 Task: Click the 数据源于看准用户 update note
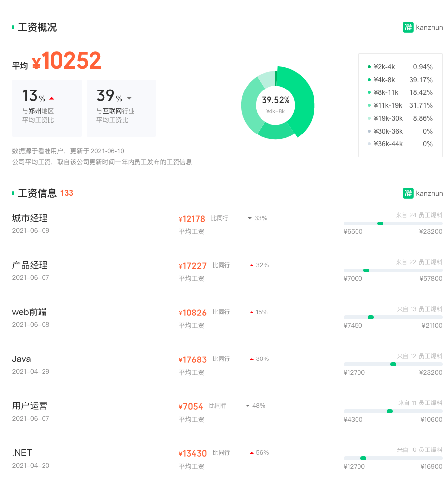pos(68,151)
